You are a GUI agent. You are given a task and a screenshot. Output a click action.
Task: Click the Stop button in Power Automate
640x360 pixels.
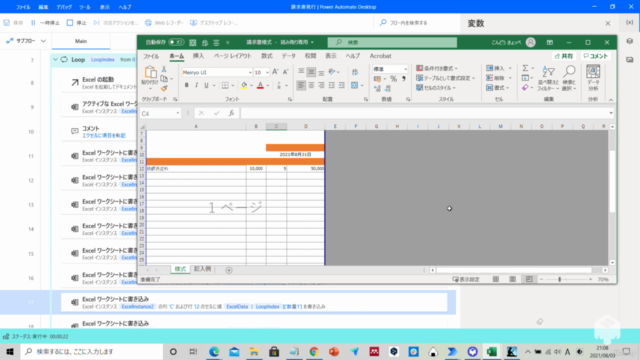point(77,23)
